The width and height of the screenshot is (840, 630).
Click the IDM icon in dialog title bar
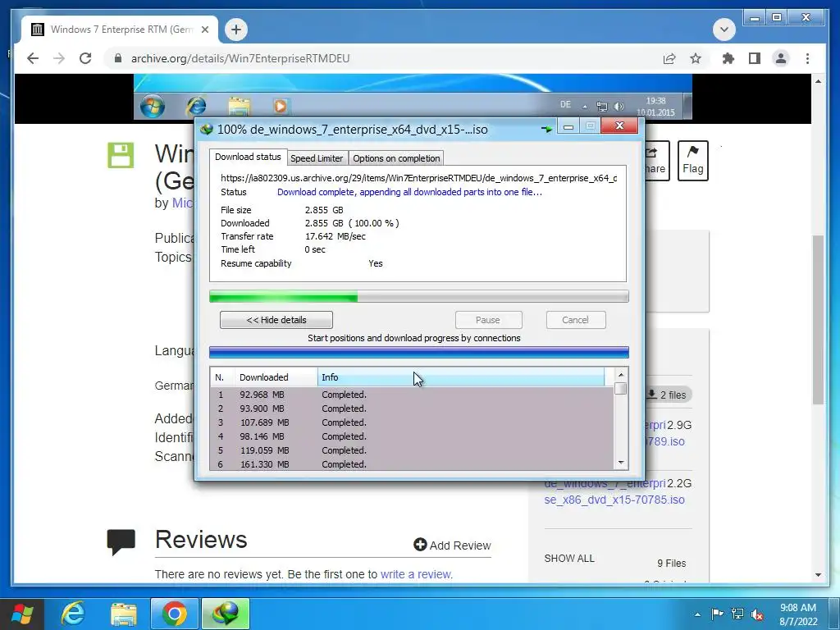[206, 129]
